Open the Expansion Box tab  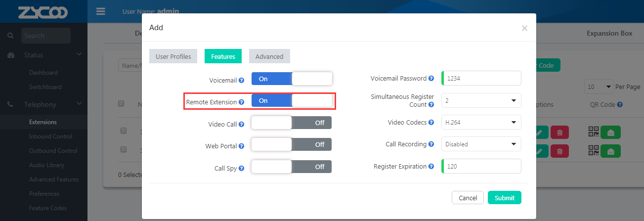click(x=609, y=33)
